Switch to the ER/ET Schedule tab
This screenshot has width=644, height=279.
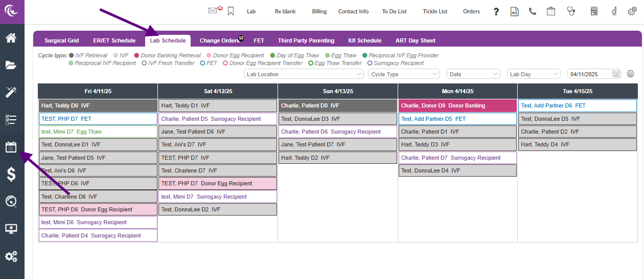(114, 40)
